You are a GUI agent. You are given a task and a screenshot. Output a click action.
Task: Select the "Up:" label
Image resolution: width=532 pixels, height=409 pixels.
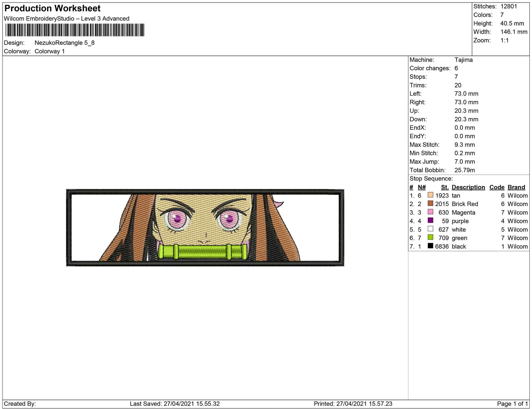[x=414, y=110]
